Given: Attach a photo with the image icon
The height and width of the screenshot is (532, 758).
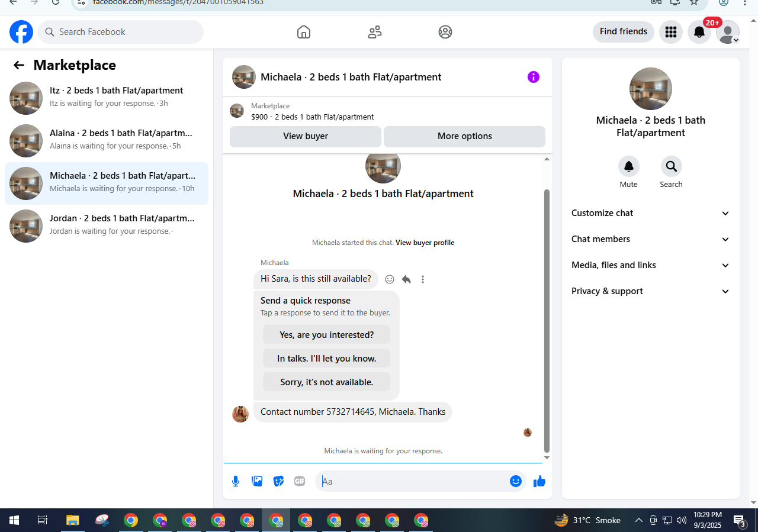Looking at the screenshot, I should click(x=257, y=481).
